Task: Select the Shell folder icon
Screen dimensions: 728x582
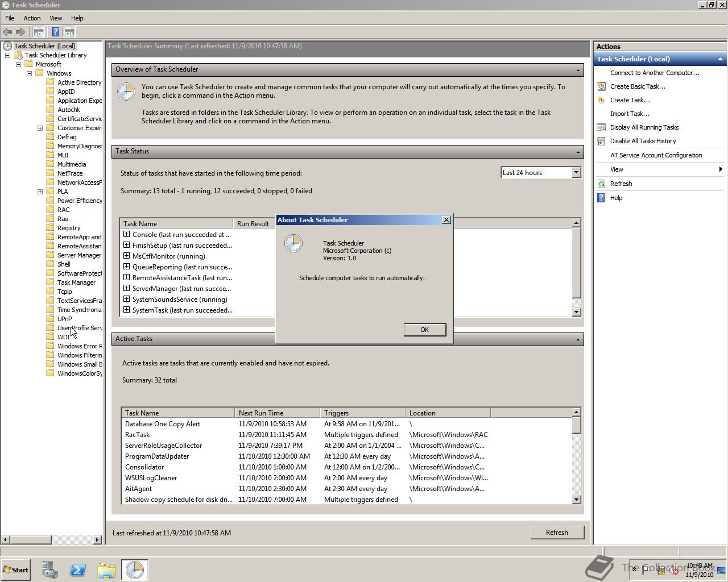Action: click(x=50, y=264)
